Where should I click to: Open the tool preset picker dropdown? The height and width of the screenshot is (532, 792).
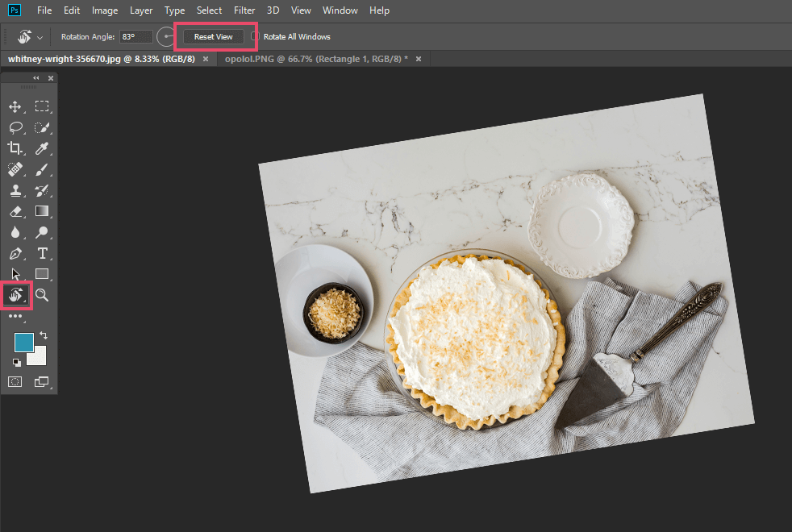(40, 37)
